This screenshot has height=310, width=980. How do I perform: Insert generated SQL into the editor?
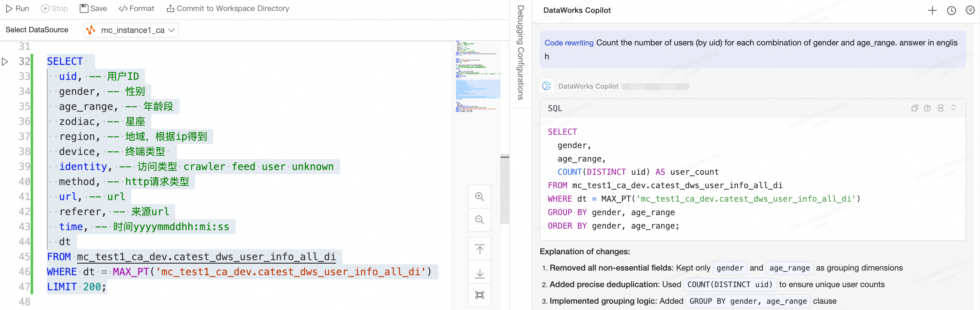click(x=940, y=108)
